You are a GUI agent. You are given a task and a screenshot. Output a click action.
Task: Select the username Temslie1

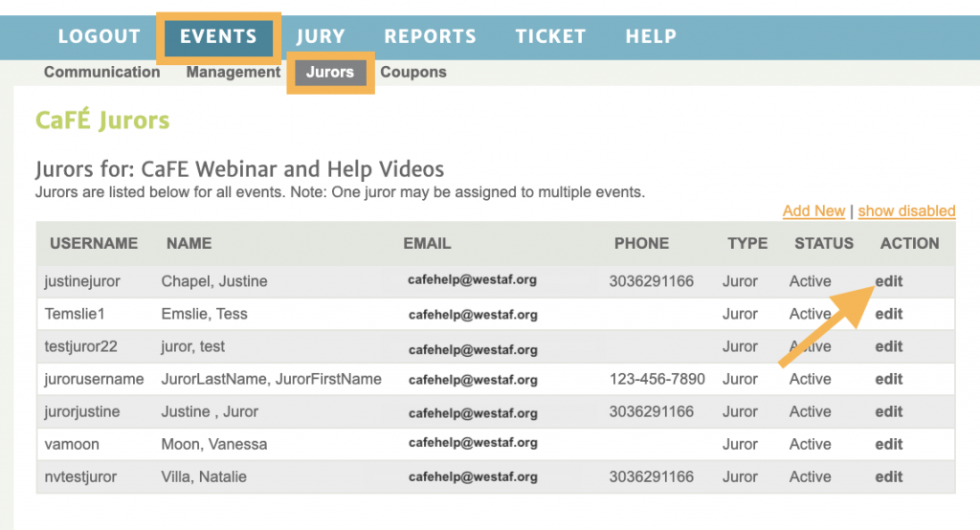[x=75, y=314]
